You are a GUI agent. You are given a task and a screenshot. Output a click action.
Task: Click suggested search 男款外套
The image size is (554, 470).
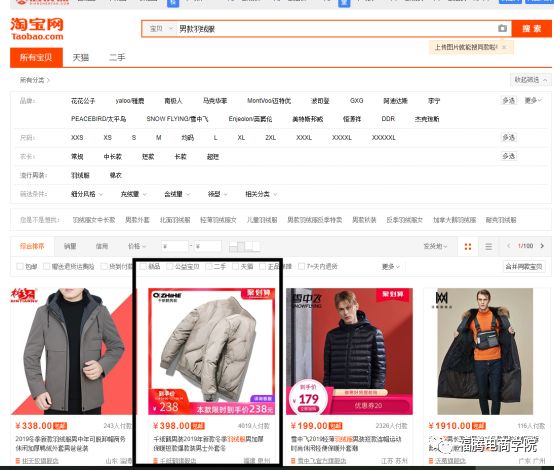(x=137, y=220)
